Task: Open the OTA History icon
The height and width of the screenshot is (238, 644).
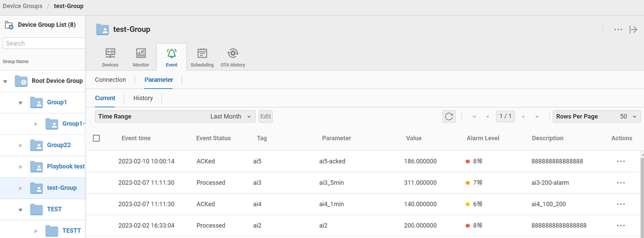Action: pyautogui.click(x=233, y=54)
